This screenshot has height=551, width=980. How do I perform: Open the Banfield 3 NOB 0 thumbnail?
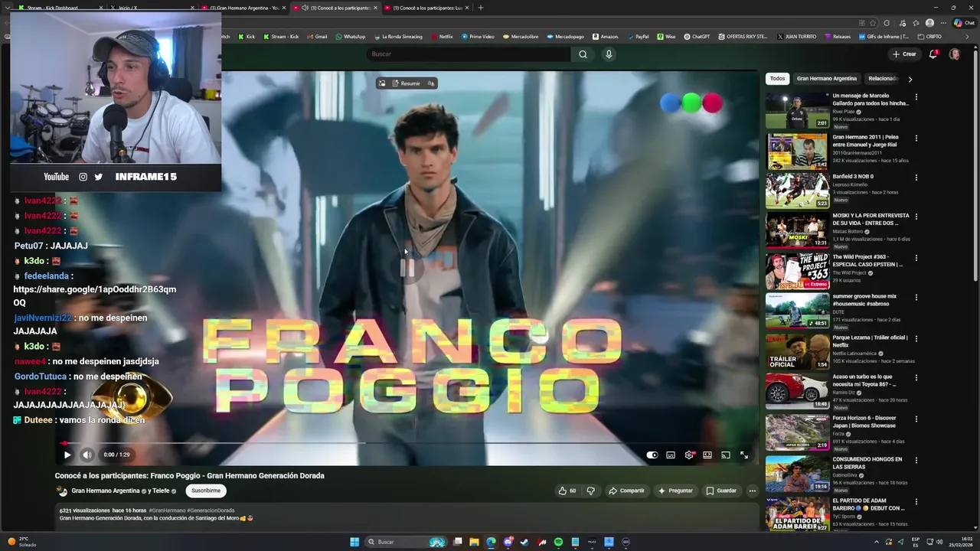point(797,191)
